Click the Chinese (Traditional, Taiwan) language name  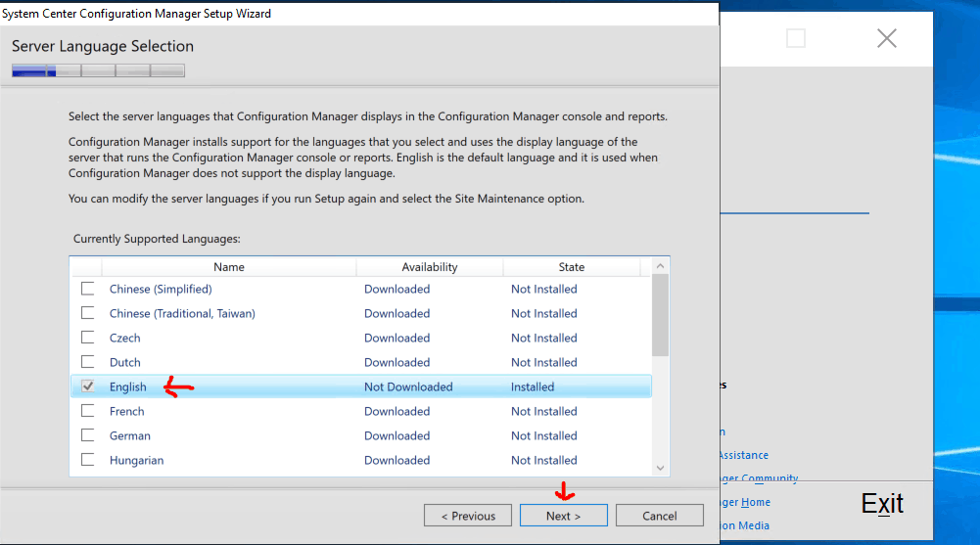click(182, 313)
